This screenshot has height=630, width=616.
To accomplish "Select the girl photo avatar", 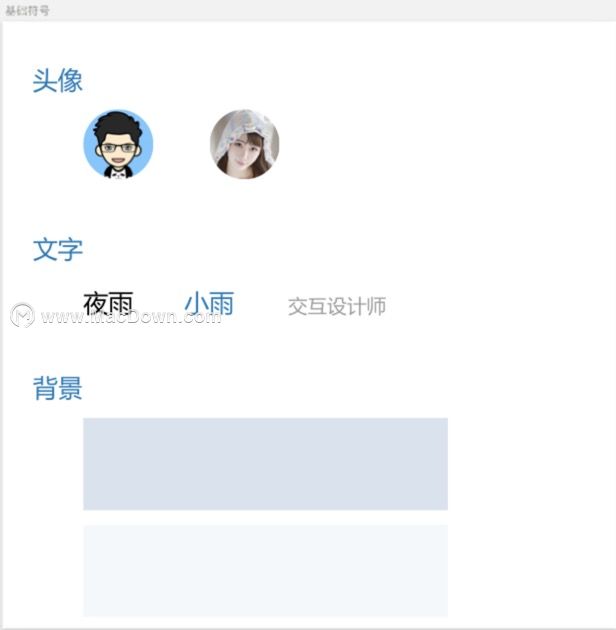I will (245, 144).
